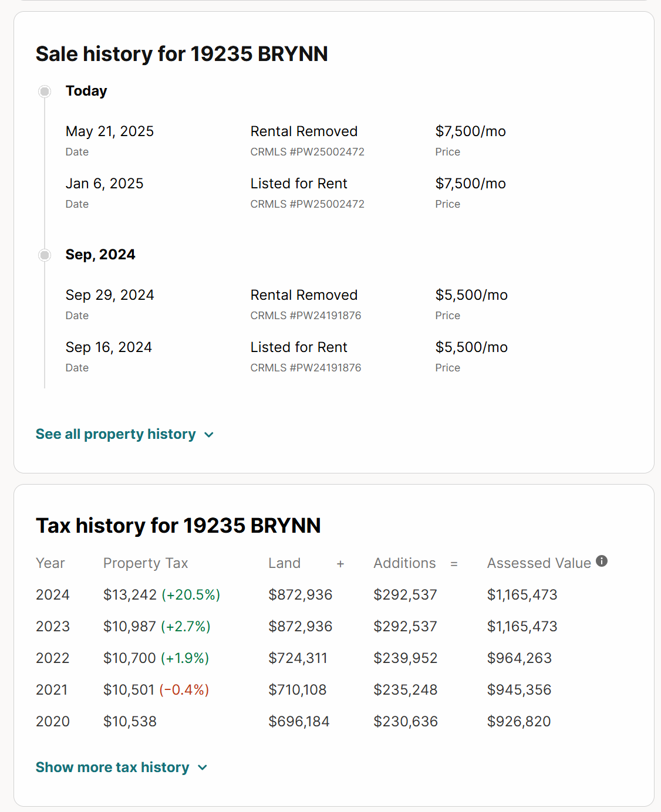Screen dimensions: 661x812
Task: Click the 2024 property tax amount $13,242
Action: tap(130, 595)
